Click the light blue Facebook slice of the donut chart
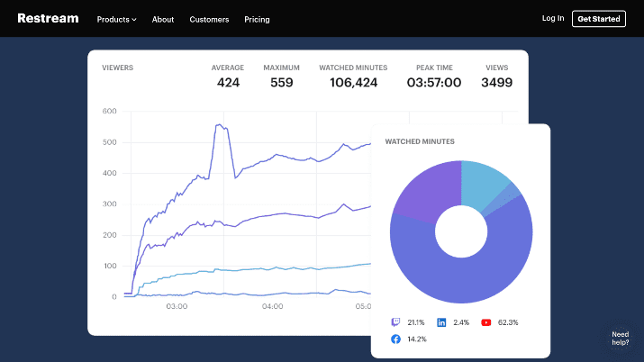This screenshot has width=644, height=362. tap(483, 183)
